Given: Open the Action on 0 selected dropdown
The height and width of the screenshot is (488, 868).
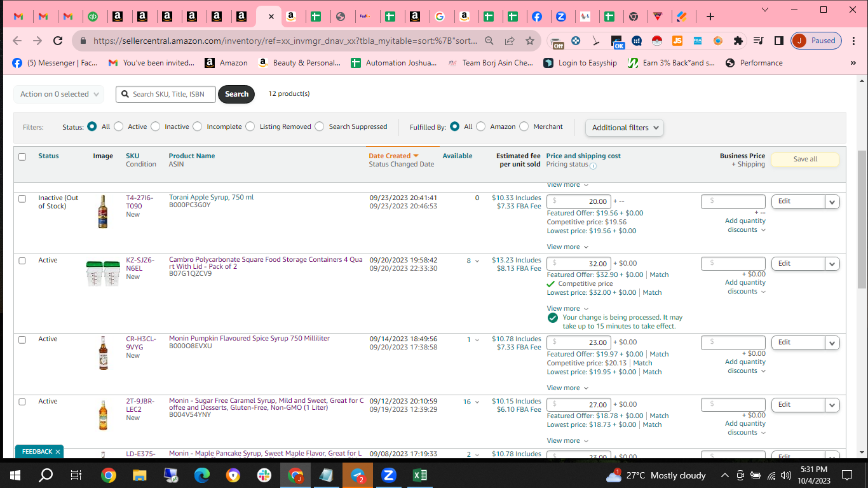Looking at the screenshot, I should [x=59, y=94].
